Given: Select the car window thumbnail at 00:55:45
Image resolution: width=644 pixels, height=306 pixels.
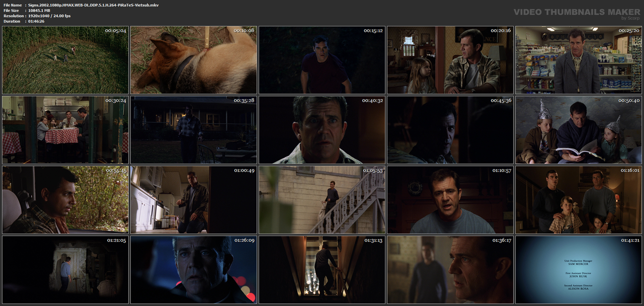Looking at the screenshot, I should click(65, 200).
